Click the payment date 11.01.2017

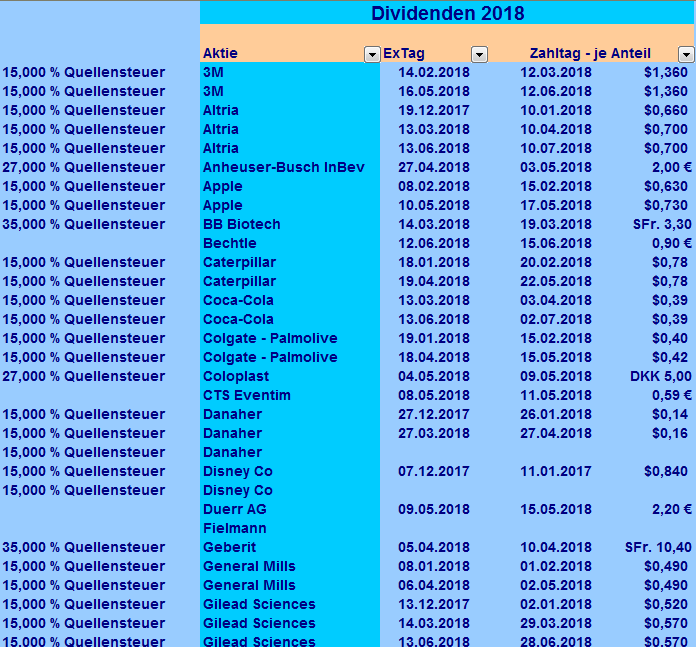pyautogui.click(x=556, y=471)
